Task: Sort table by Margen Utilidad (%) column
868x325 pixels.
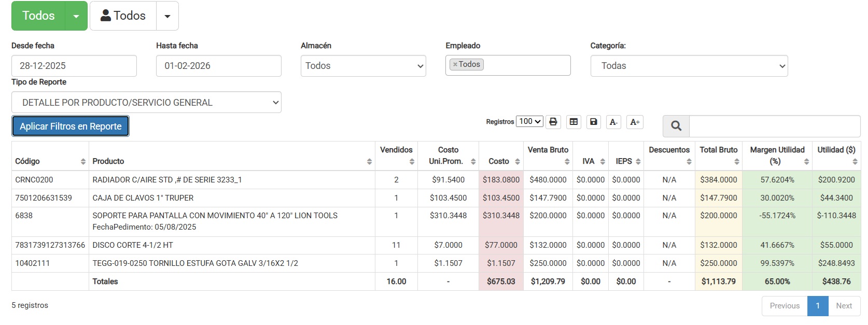Action: [x=777, y=156]
